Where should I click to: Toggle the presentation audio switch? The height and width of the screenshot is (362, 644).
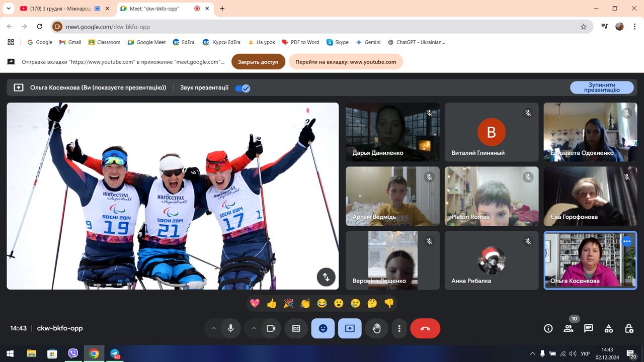click(243, 88)
